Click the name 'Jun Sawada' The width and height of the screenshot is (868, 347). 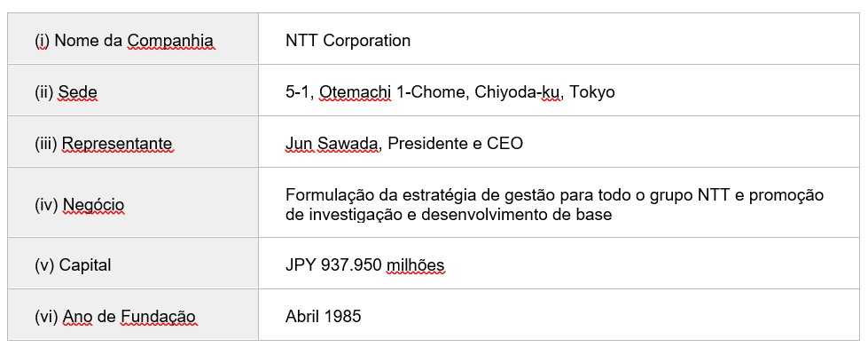point(332,144)
